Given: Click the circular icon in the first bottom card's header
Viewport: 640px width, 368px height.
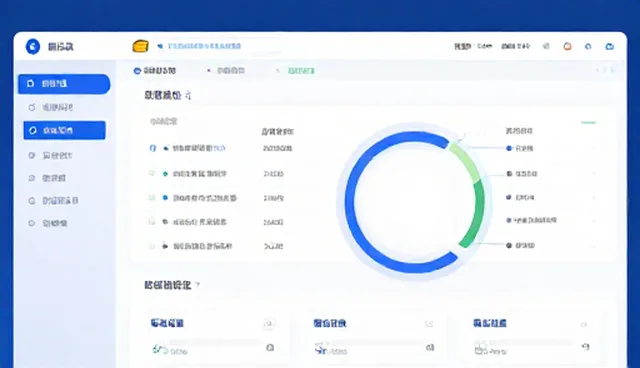Looking at the screenshot, I should point(269,324).
